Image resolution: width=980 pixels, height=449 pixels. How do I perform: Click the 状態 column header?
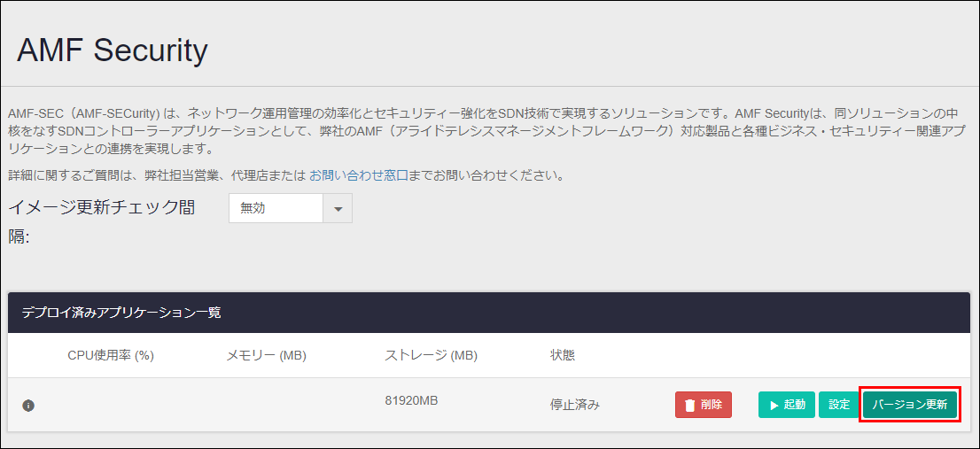[563, 355]
